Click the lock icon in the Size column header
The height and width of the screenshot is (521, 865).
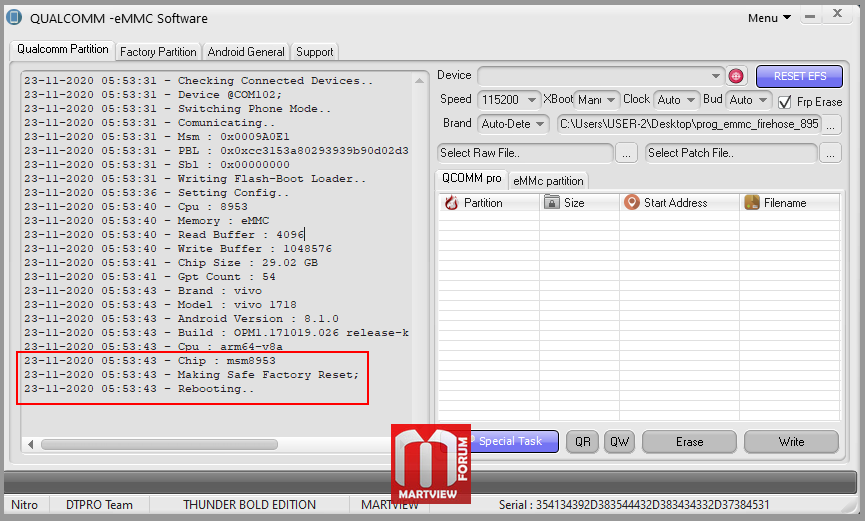[x=552, y=202]
